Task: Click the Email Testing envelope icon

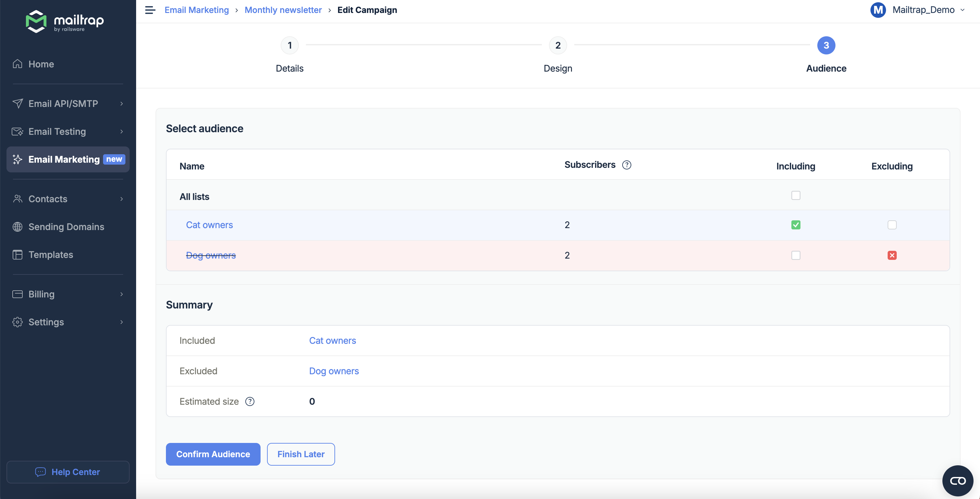Action: pos(17,131)
